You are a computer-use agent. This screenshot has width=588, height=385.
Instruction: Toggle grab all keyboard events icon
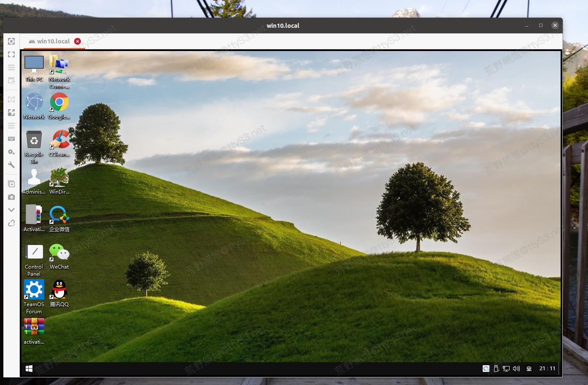coord(11,139)
